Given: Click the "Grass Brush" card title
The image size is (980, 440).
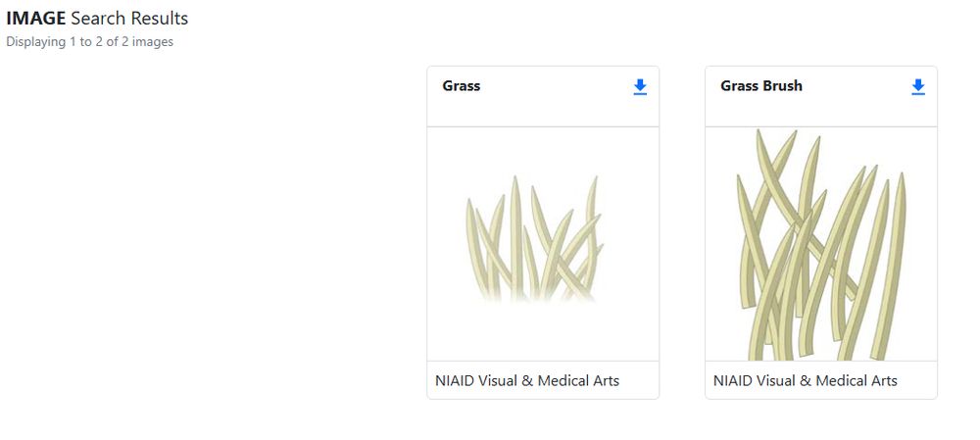Looking at the screenshot, I should pos(761,85).
